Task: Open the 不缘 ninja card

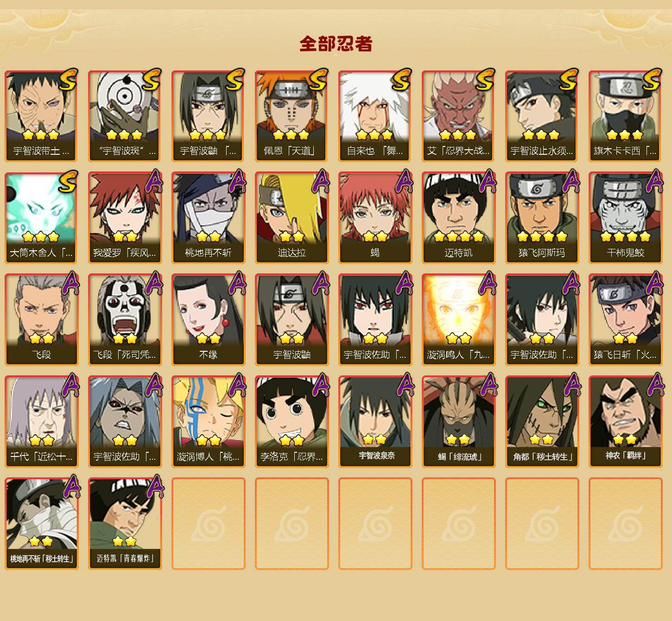Action: [x=208, y=320]
